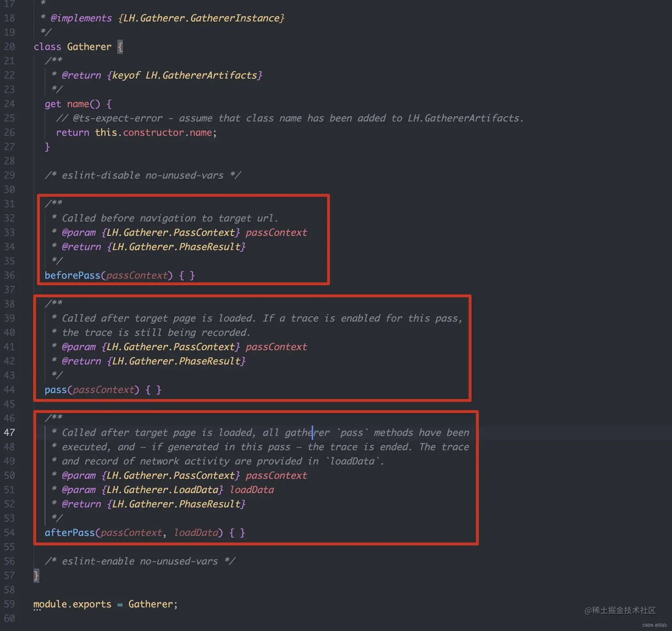This screenshot has height=631, width=672.
Task: Click 'return' keyword on line 26
Action: point(72,132)
